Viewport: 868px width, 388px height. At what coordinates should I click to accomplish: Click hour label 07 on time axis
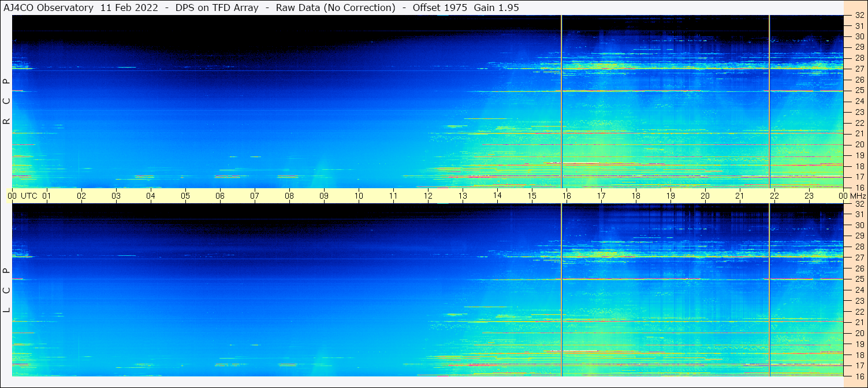click(x=255, y=196)
